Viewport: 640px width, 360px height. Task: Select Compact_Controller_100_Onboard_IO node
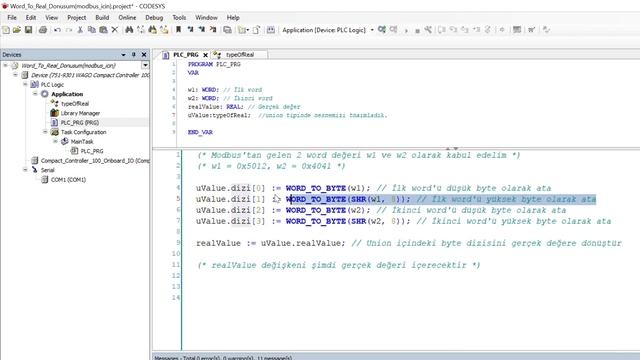pyautogui.click(x=95, y=160)
